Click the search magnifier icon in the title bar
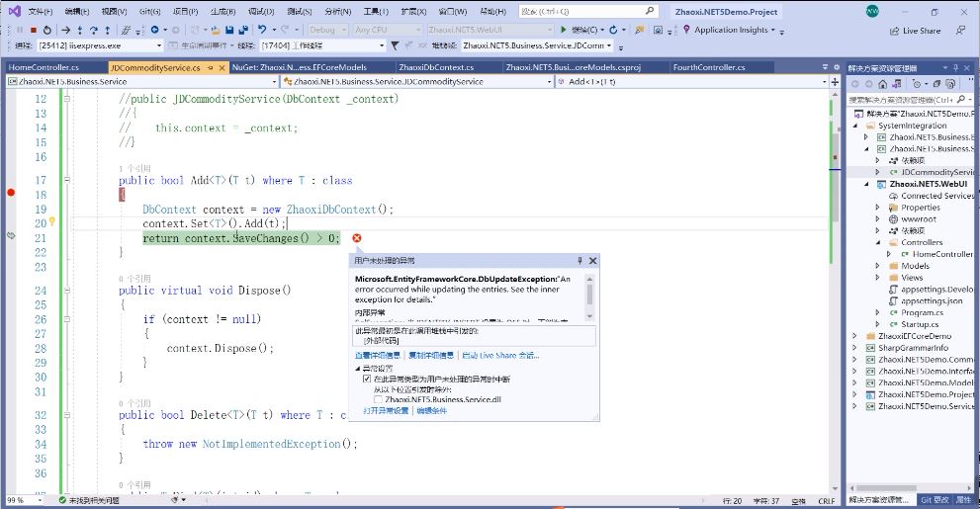Image resolution: width=980 pixels, height=509 pixels. pos(650,11)
